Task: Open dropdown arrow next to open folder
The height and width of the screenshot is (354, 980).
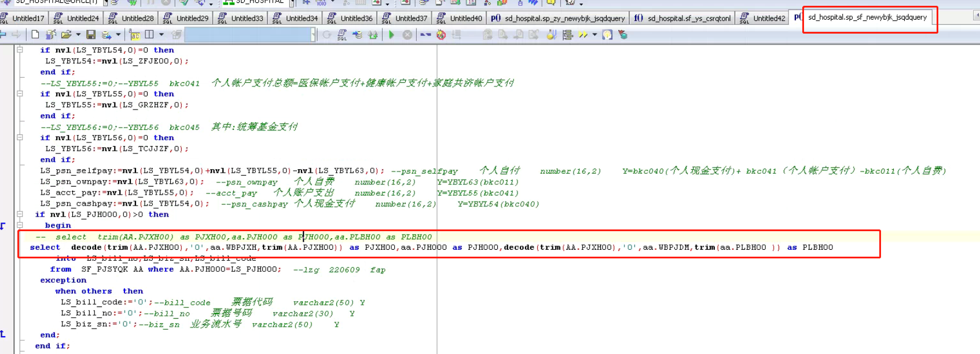Action: (x=78, y=35)
